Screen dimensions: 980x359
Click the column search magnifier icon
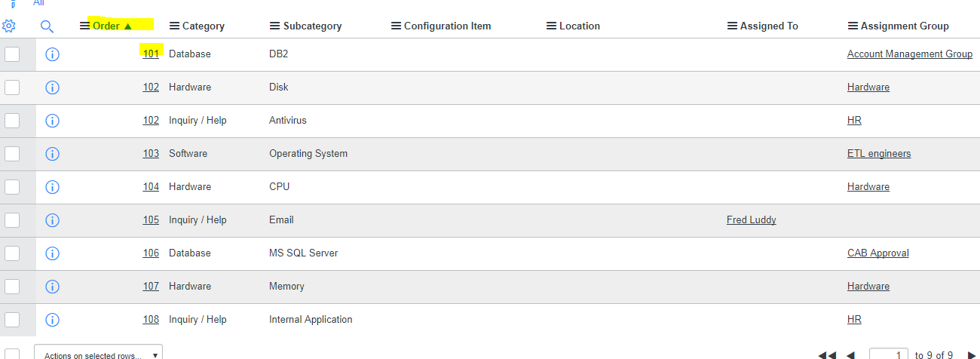point(47,26)
